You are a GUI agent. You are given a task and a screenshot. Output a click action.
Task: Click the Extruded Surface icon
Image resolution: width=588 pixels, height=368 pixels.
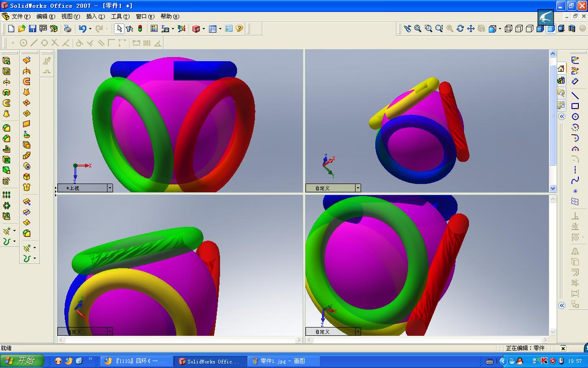click(27, 60)
